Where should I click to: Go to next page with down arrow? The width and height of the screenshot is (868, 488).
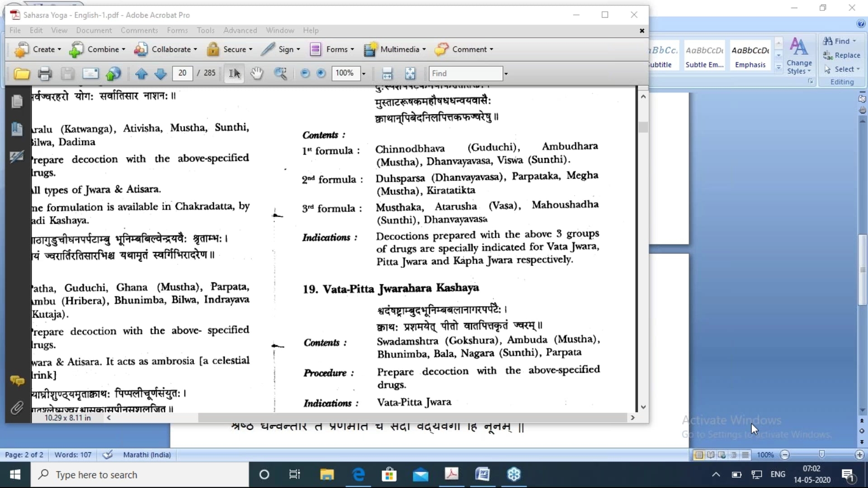tap(160, 74)
